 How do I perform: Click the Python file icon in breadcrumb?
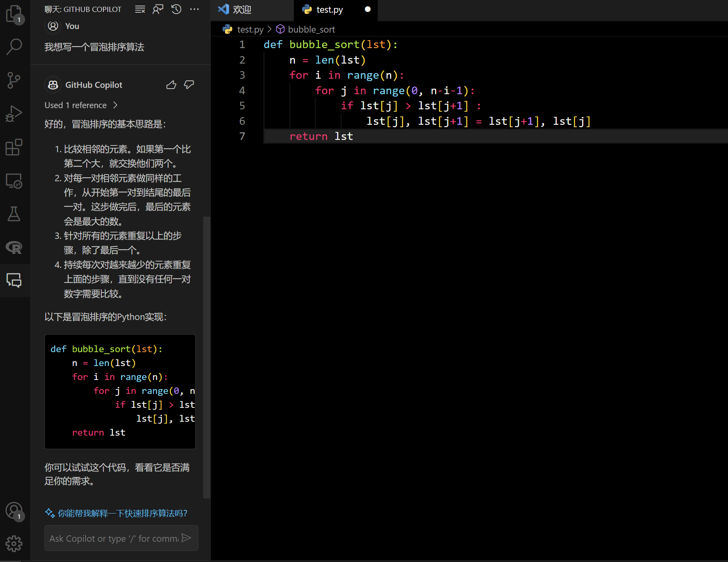227,29
